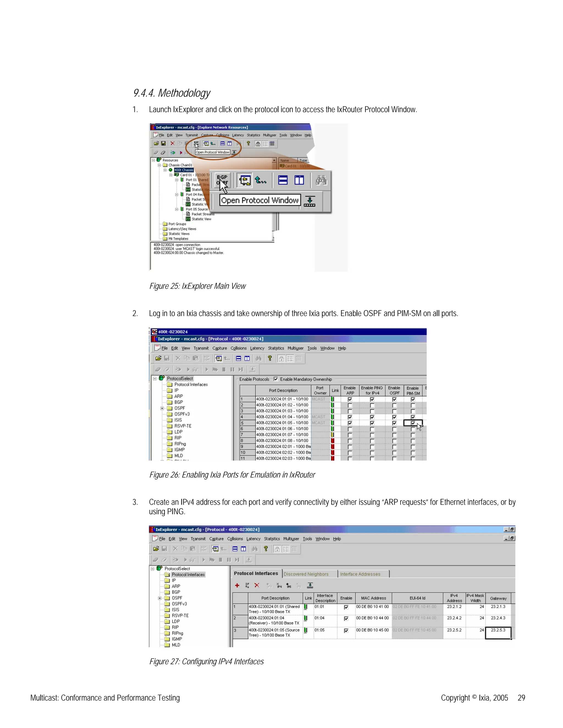Click binoculars find icon in Figure 26 toolbar

pyautogui.click(x=258, y=358)
